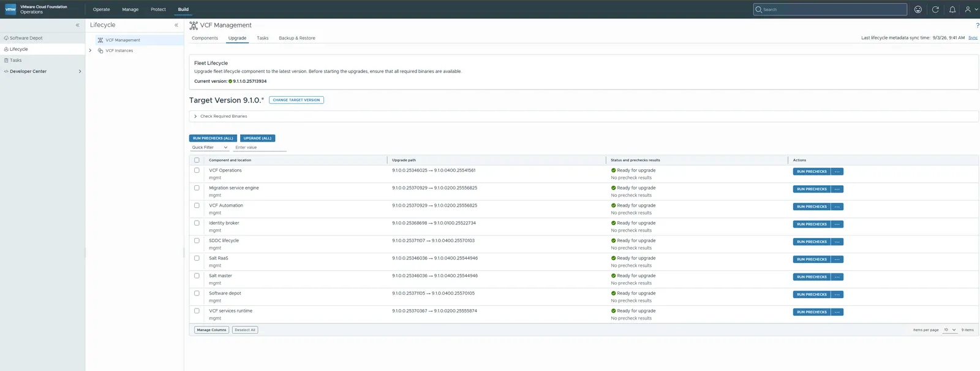Open the Manage menu
Screen dimensions: 980x371
(130, 9)
